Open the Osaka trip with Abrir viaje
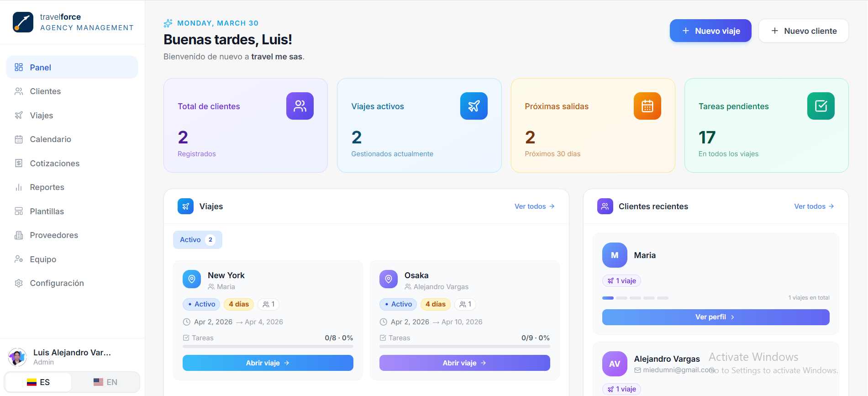Image resolution: width=868 pixels, height=396 pixels. [464, 363]
